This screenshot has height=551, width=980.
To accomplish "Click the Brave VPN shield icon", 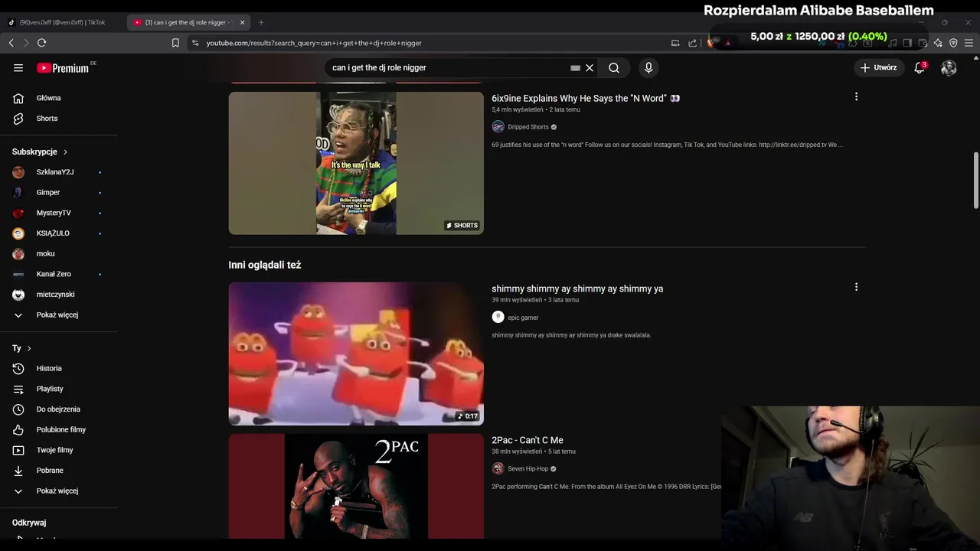I will coord(953,43).
